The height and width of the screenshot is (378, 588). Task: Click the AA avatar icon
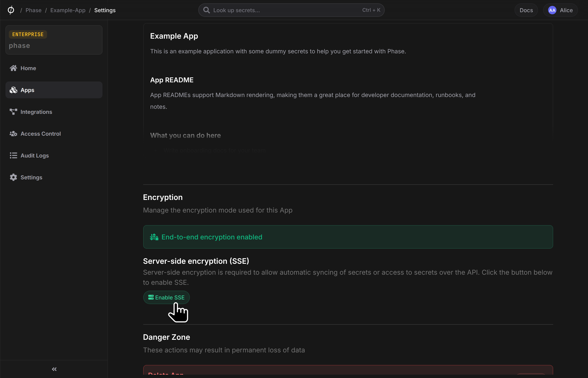pos(552,10)
